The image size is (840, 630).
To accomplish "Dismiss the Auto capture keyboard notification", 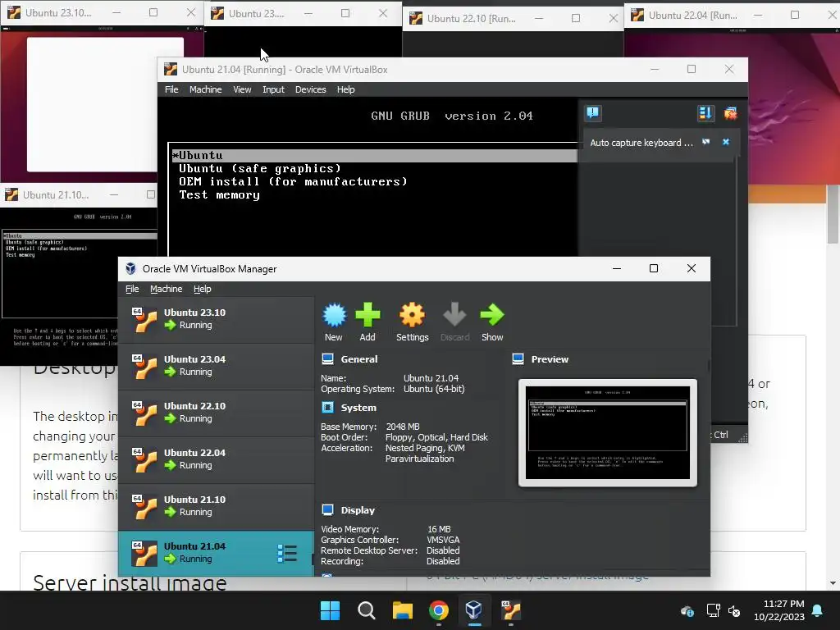I will pyautogui.click(x=726, y=142).
